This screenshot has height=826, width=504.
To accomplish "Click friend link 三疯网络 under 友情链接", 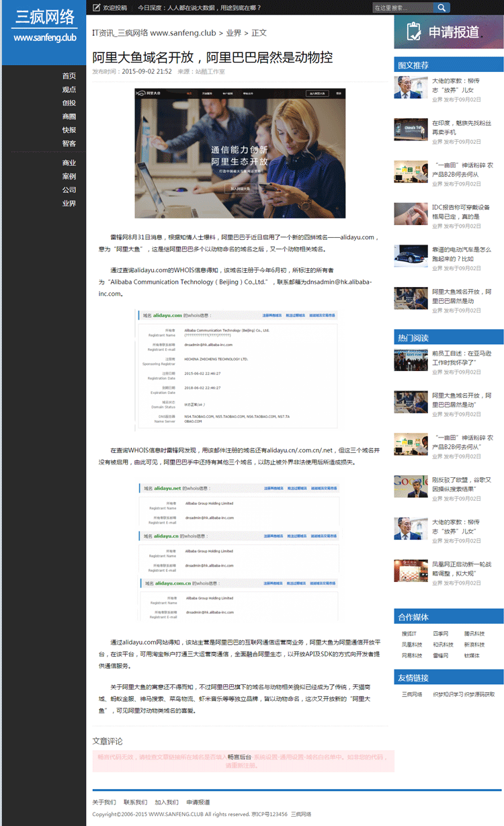I will 413,694.
